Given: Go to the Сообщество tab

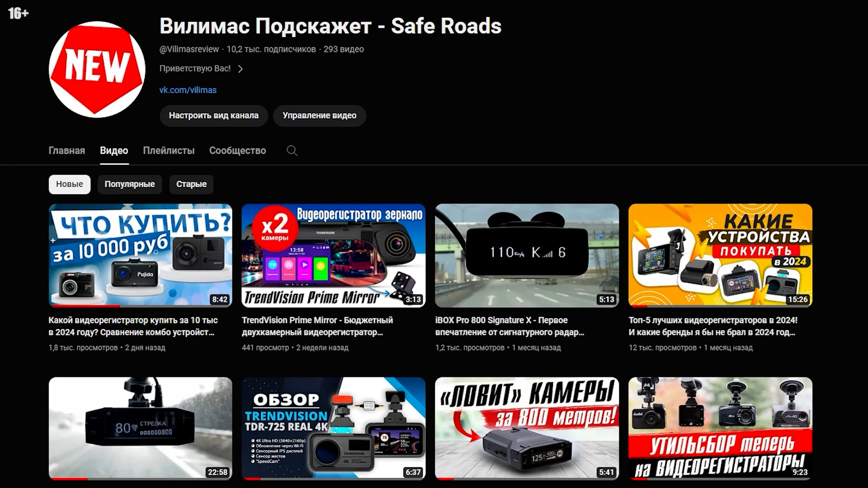Looking at the screenshot, I should click(x=237, y=150).
